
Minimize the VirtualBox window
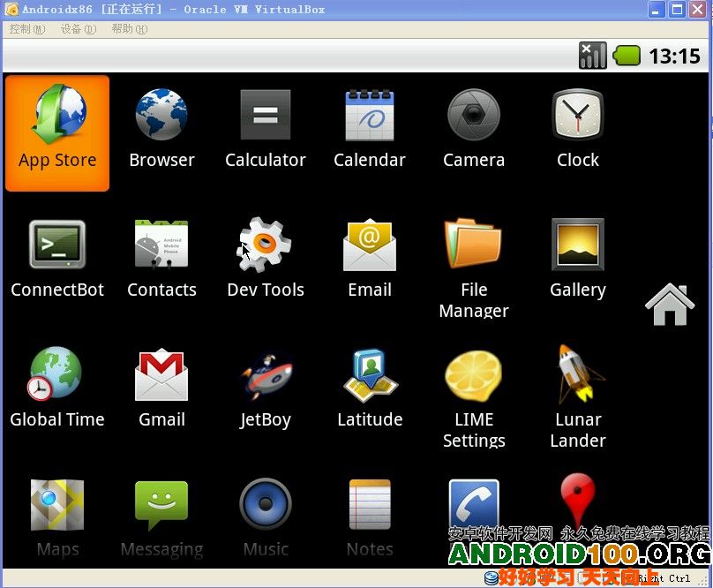[656, 10]
